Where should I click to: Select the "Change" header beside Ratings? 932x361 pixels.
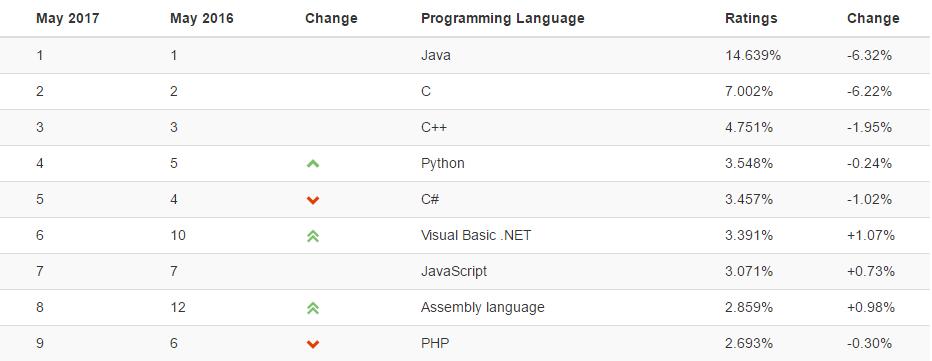[873, 18]
